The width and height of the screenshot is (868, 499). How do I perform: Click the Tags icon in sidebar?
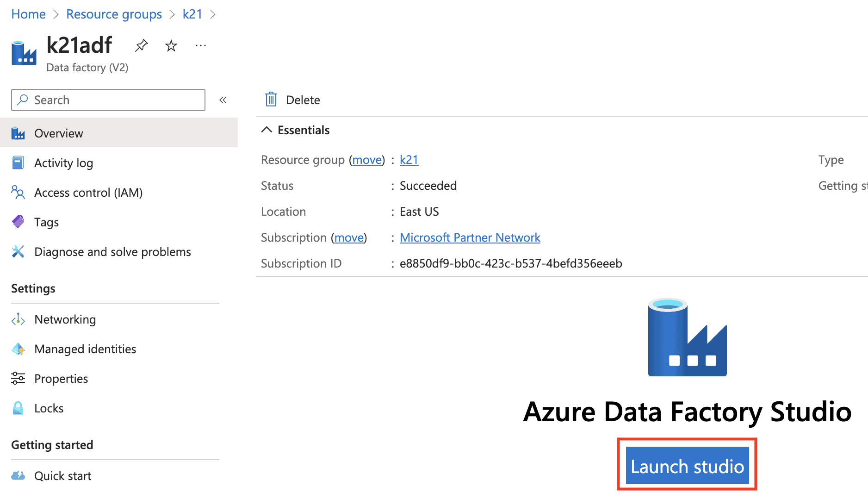click(x=18, y=222)
